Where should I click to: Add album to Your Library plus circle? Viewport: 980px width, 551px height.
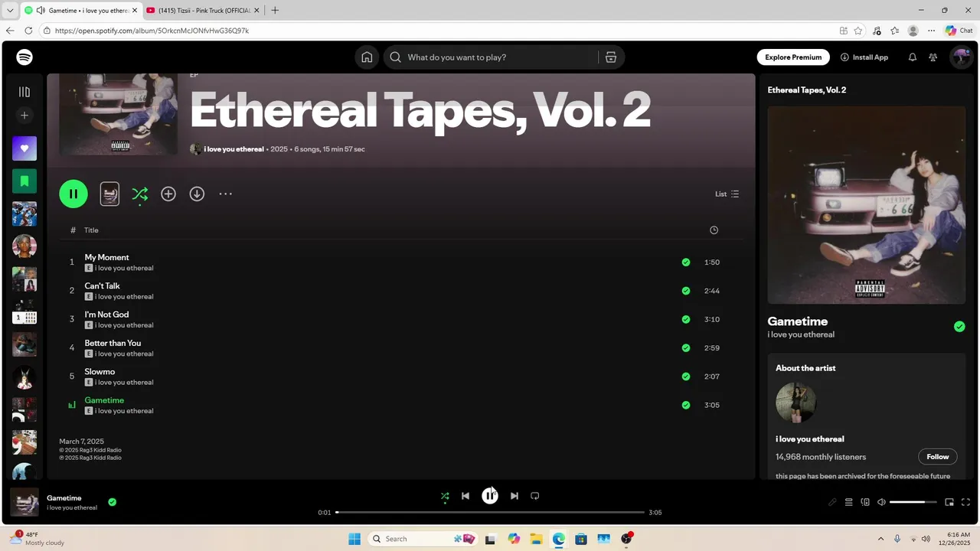click(x=168, y=194)
